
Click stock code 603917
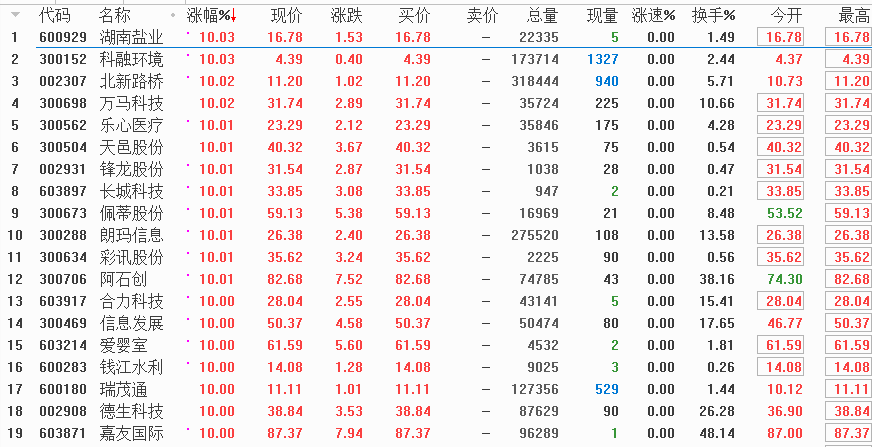pyautogui.click(x=63, y=301)
